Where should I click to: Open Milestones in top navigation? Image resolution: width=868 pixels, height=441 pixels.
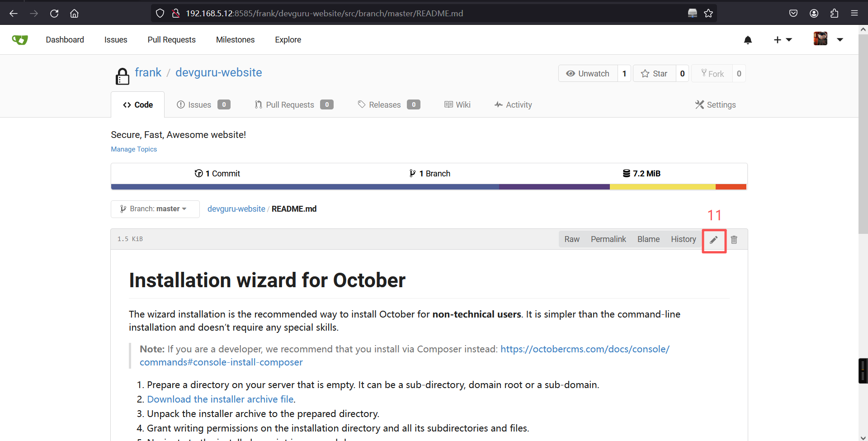[x=236, y=40]
